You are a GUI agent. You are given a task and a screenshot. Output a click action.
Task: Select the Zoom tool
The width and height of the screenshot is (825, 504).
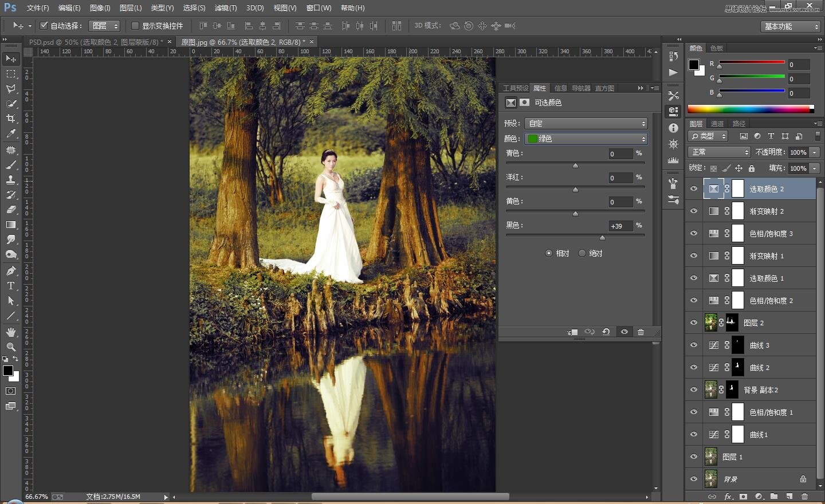click(x=11, y=347)
